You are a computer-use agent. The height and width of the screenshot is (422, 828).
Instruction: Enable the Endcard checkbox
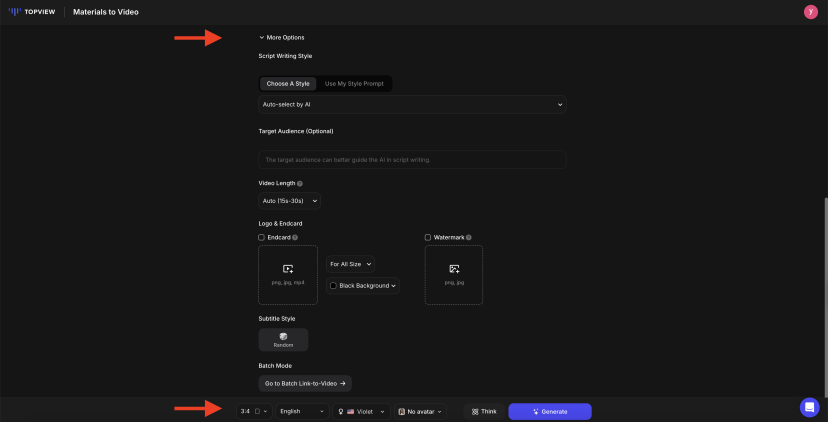tap(262, 237)
